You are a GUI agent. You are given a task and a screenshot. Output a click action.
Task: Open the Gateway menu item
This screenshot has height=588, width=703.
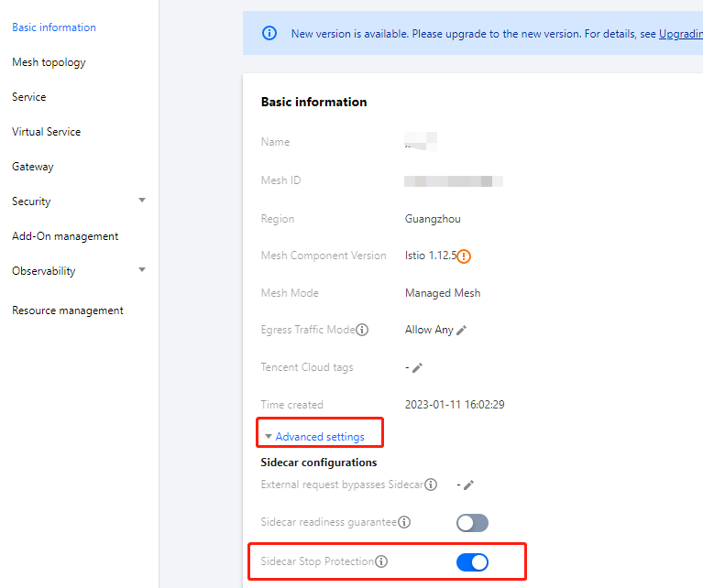tap(33, 167)
